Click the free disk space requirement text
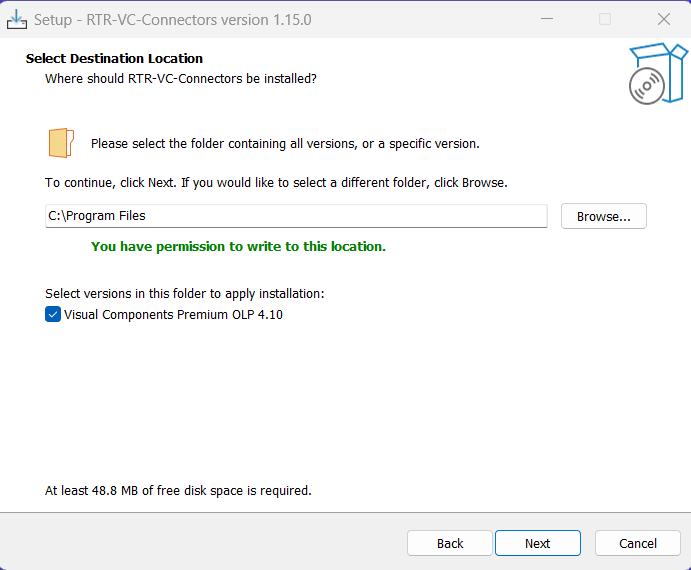The width and height of the screenshot is (691, 570). 178,491
